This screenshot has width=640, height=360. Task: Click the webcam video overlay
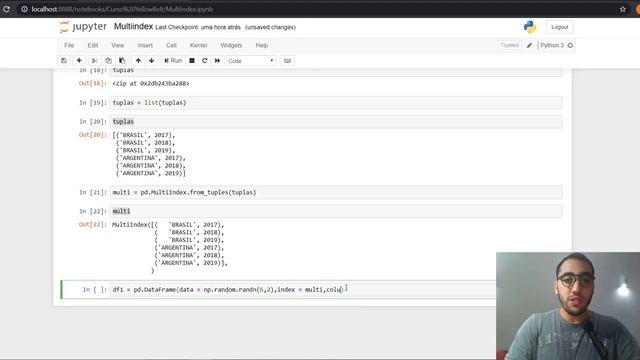[568, 306]
